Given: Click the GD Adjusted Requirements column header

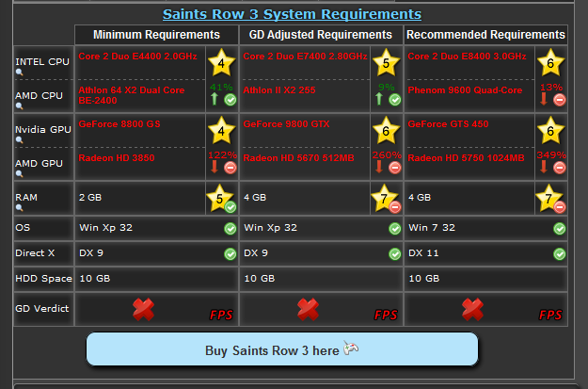Looking at the screenshot, I should coord(321,35).
